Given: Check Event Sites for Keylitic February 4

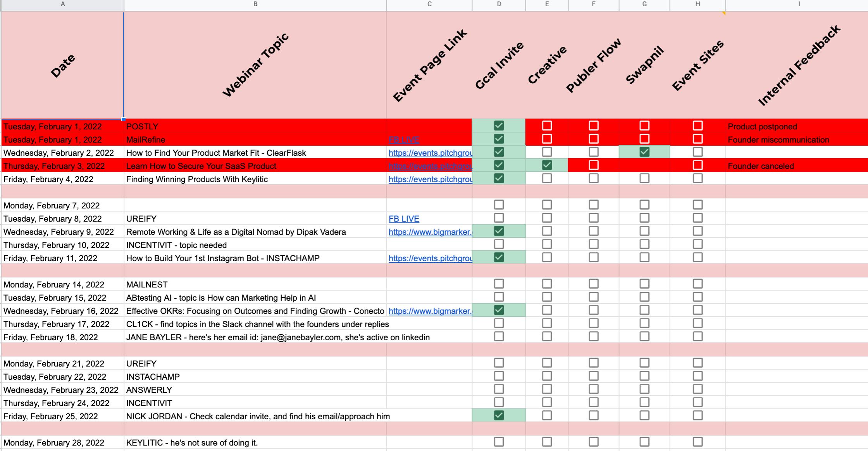Looking at the screenshot, I should tap(697, 179).
